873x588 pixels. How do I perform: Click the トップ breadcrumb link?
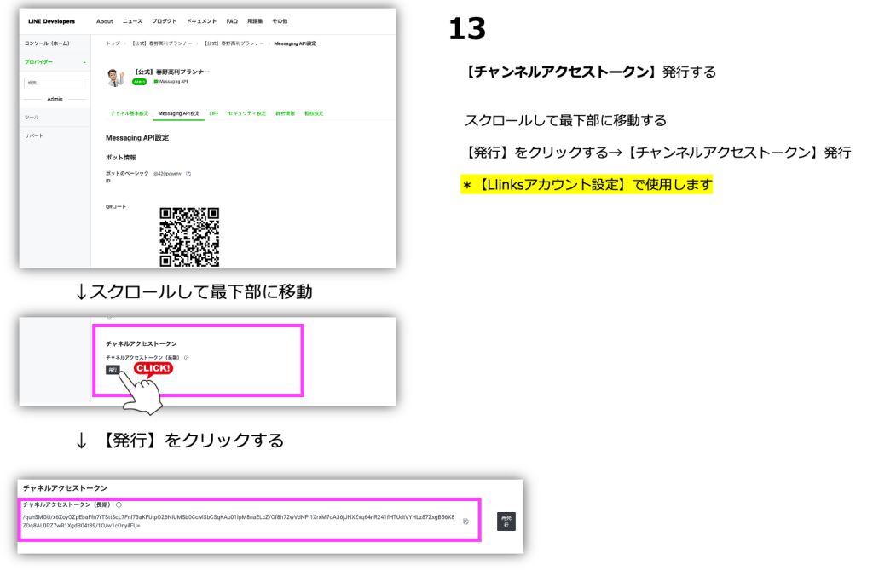[113, 43]
